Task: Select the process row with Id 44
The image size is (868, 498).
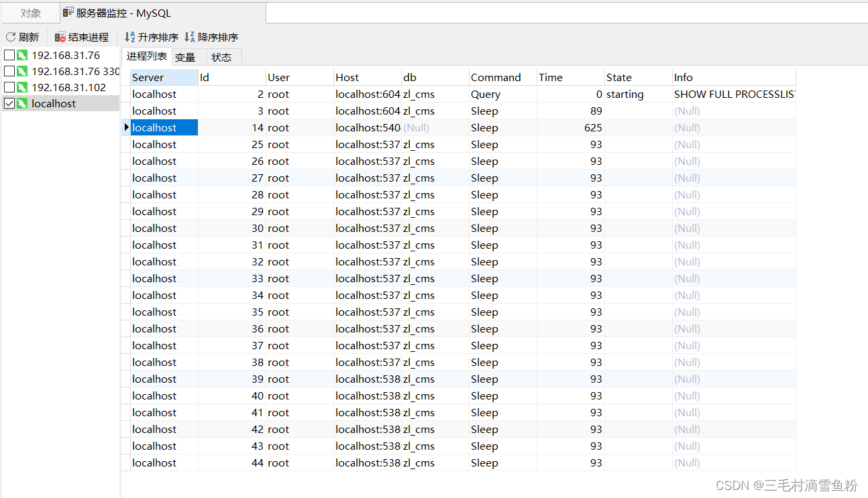Action: [x=463, y=463]
